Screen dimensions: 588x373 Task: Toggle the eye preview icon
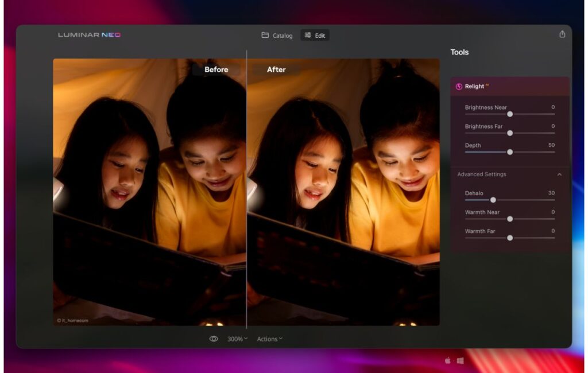click(x=214, y=339)
